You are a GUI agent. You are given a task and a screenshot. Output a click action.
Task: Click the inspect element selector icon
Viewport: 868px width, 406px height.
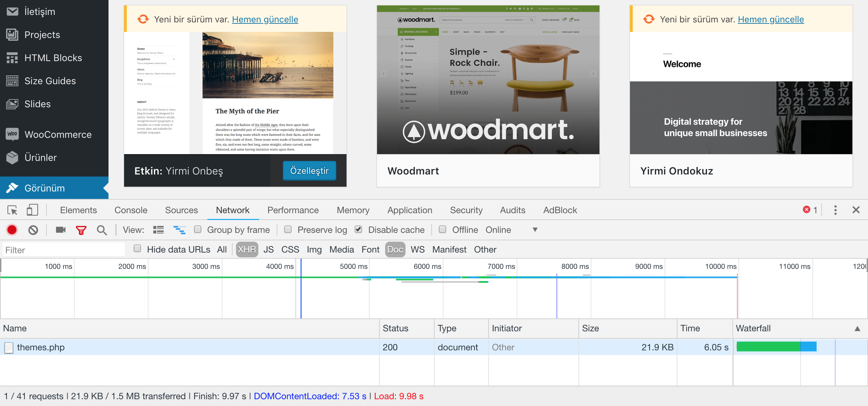coord(13,210)
